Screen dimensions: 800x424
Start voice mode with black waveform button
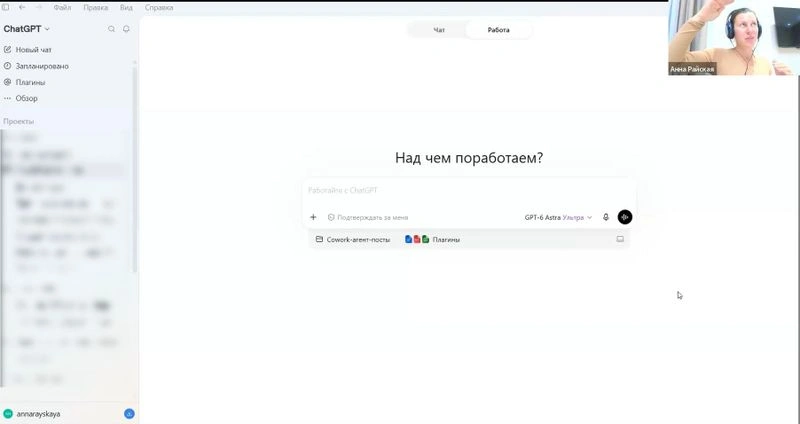[x=625, y=217]
